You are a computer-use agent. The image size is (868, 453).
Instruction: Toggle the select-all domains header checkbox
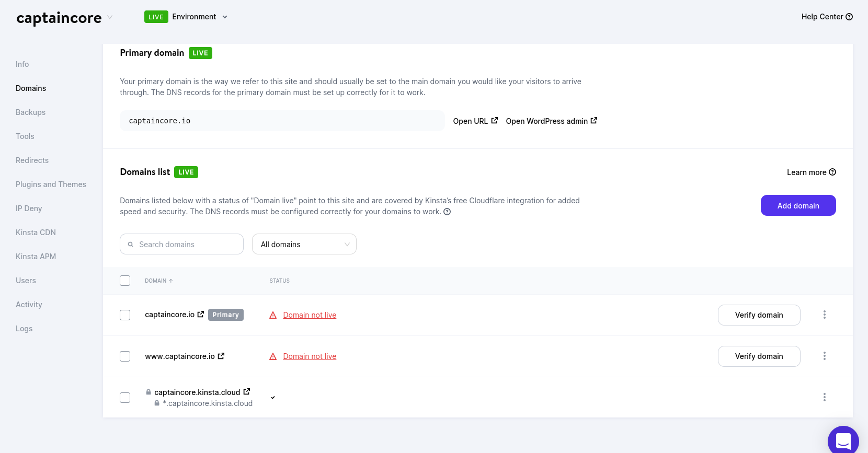pyautogui.click(x=125, y=281)
